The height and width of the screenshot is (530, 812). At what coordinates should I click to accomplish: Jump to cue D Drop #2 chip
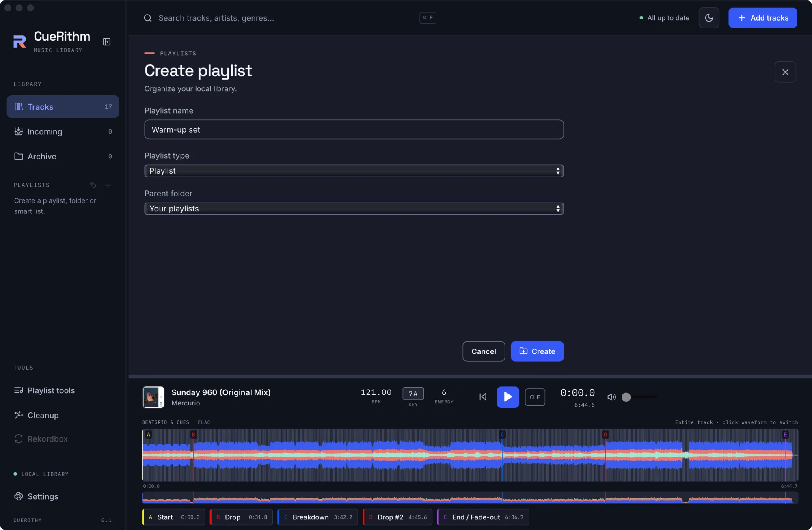pos(397,517)
